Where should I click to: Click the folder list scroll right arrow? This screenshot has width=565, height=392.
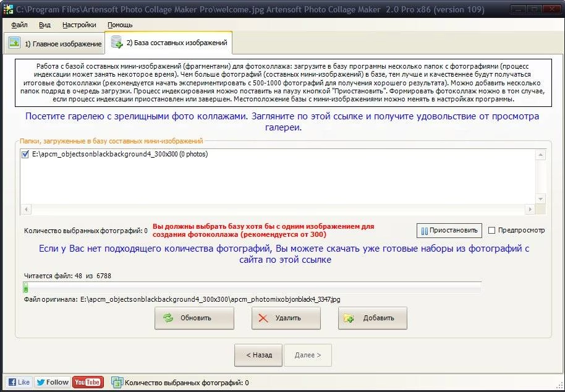tap(530, 209)
